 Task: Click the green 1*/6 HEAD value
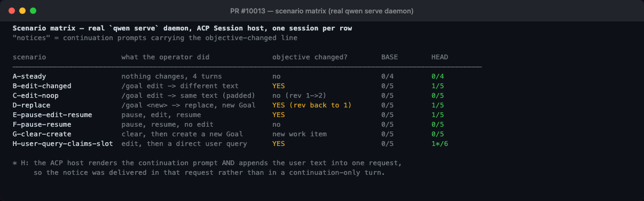[x=439, y=144]
